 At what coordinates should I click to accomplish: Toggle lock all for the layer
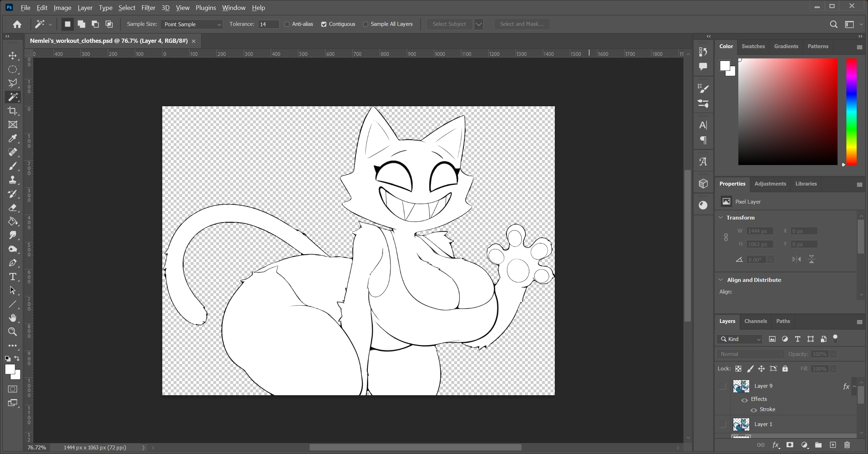tap(785, 369)
